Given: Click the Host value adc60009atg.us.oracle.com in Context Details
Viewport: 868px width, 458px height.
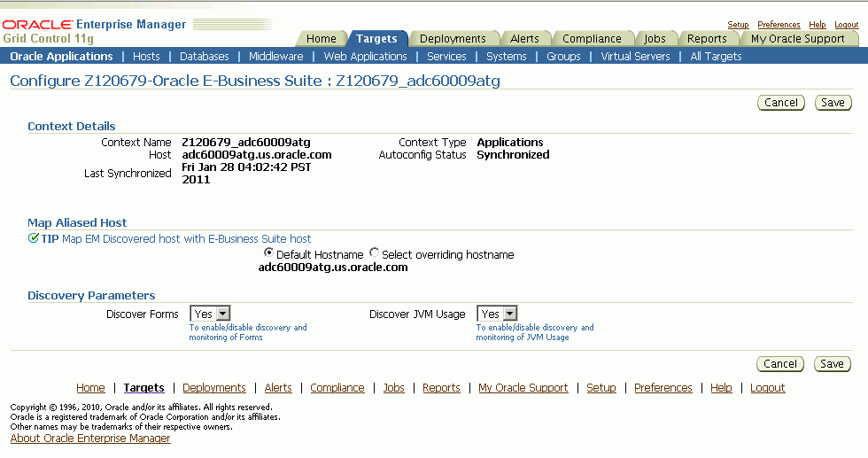Looking at the screenshot, I should coord(257,154).
